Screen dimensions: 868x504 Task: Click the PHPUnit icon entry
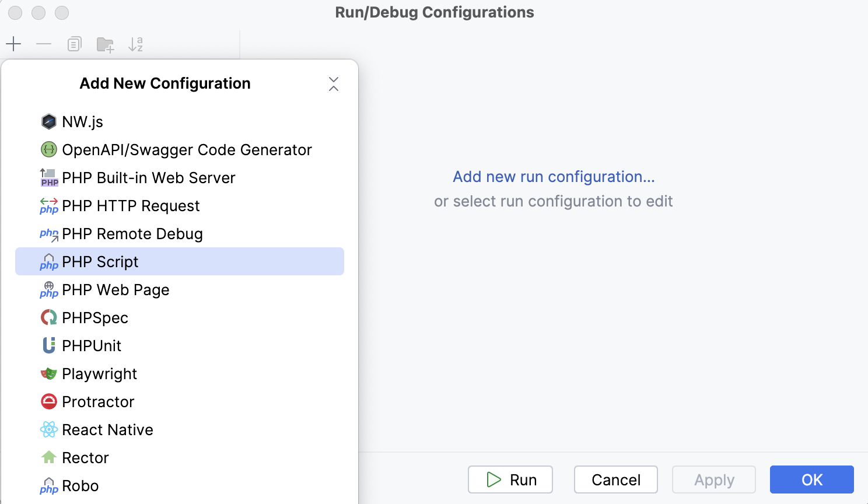coord(48,345)
